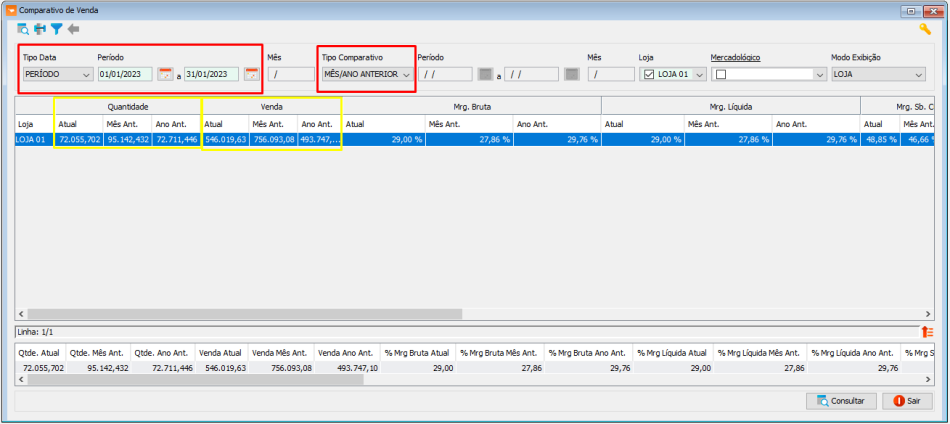Screen dimensions: 950x424
Task: Click the yellow key icon at top right
Action: pyautogui.click(x=925, y=29)
